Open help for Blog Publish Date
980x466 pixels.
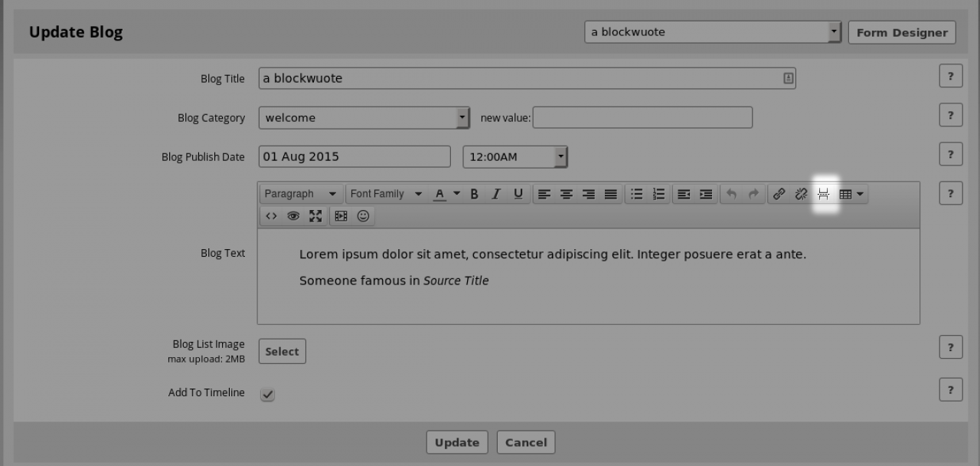(x=950, y=154)
